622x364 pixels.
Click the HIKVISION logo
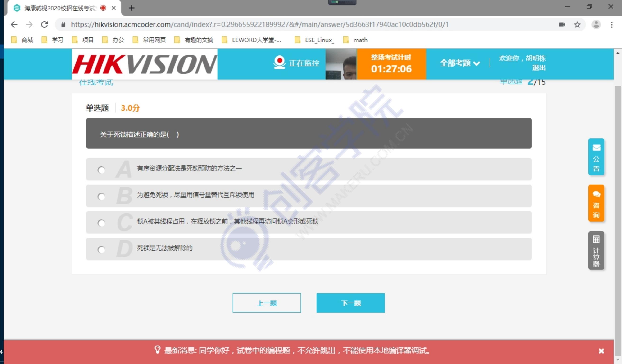[x=145, y=64]
